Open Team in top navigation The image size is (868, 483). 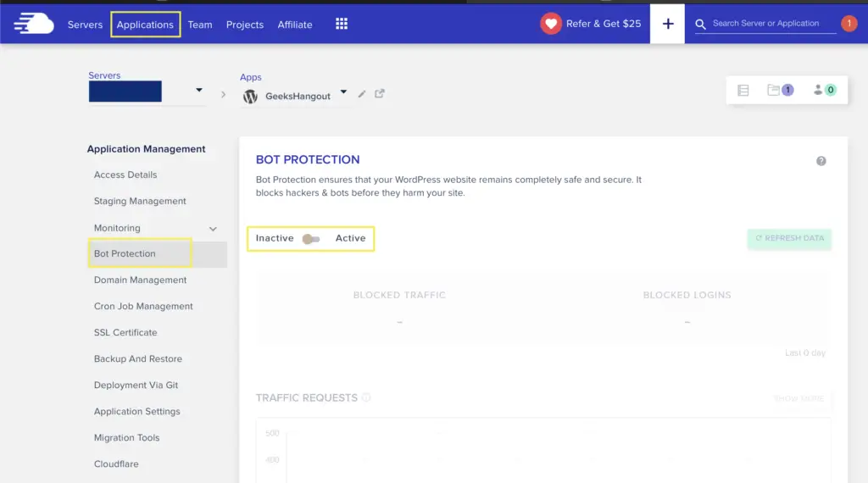(200, 25)
